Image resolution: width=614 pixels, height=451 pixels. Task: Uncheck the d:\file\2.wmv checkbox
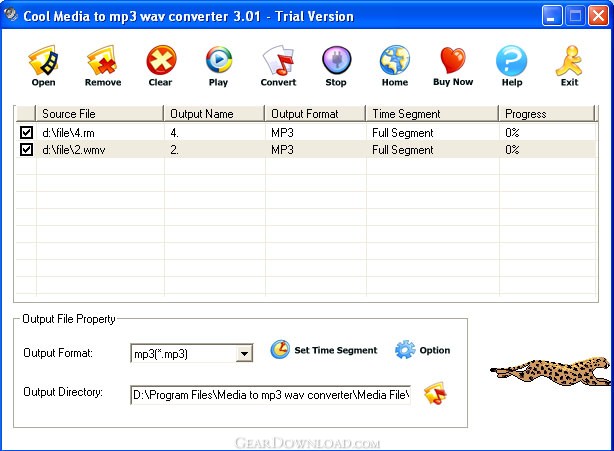(26, 149)
